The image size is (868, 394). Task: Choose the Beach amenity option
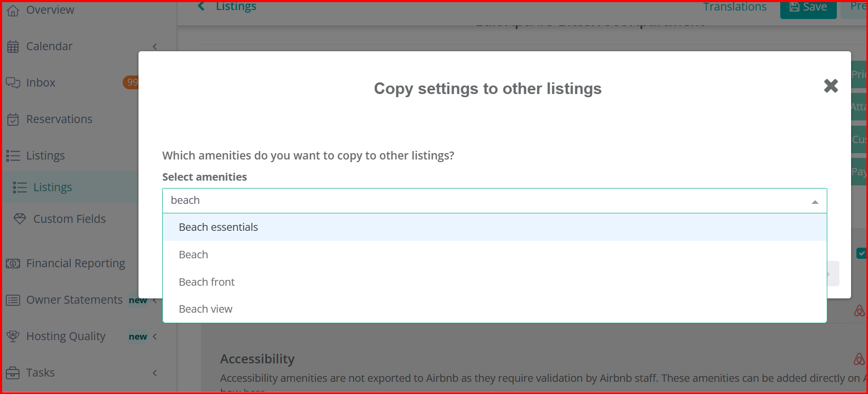click(x=494, y=255)
